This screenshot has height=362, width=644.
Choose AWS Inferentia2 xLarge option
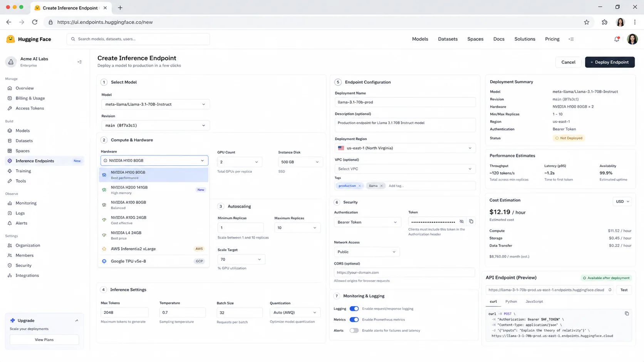tap(154, 249)
